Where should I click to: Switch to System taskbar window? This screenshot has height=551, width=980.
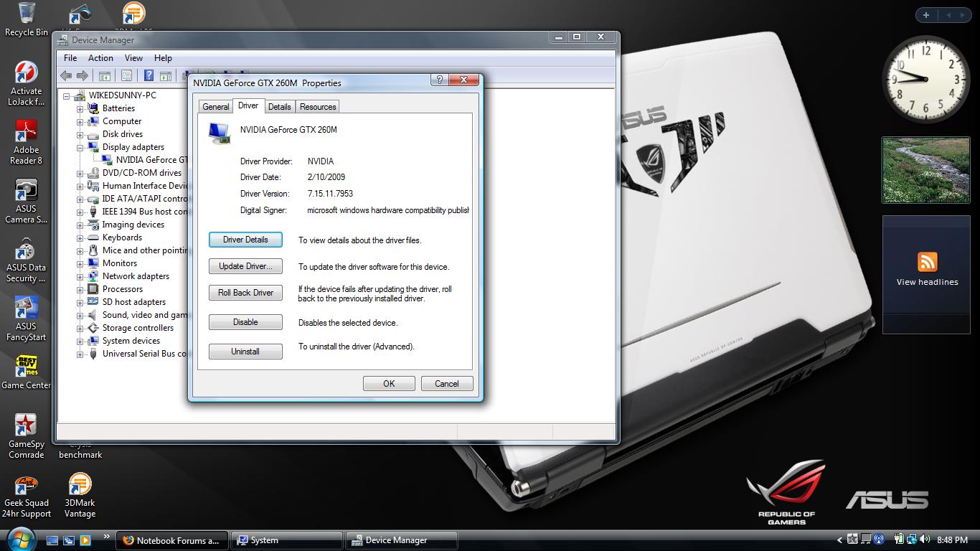click(x=287, y=540)
